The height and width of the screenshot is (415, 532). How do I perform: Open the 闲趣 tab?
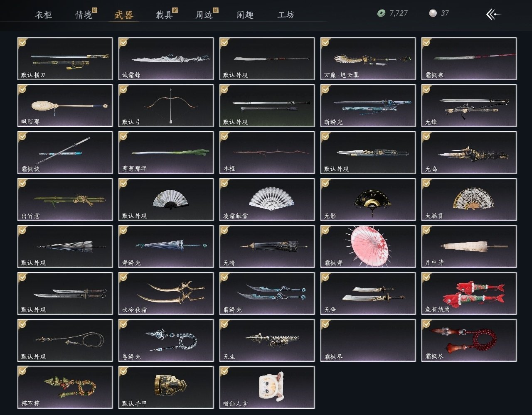click(245, 15)
